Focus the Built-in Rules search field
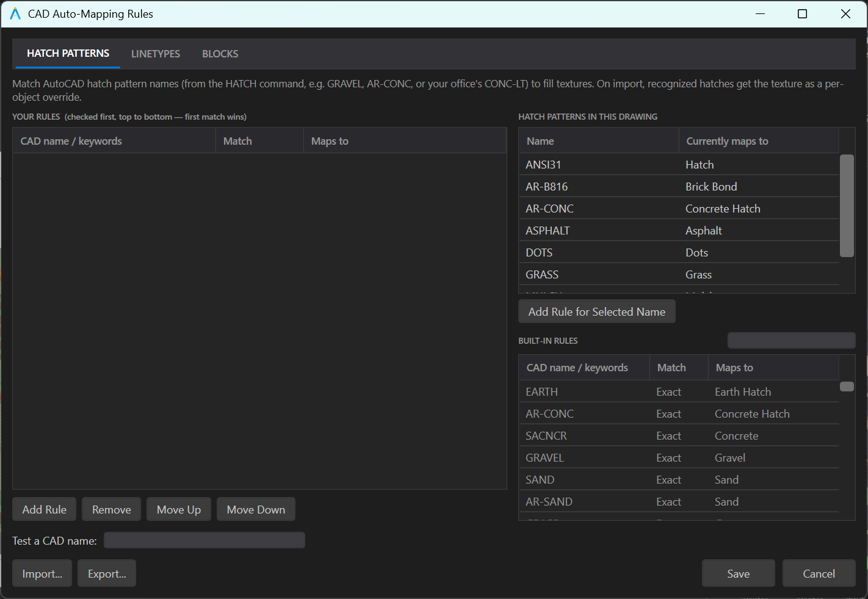This screenshot has height=599, width=868. [792, 340]
